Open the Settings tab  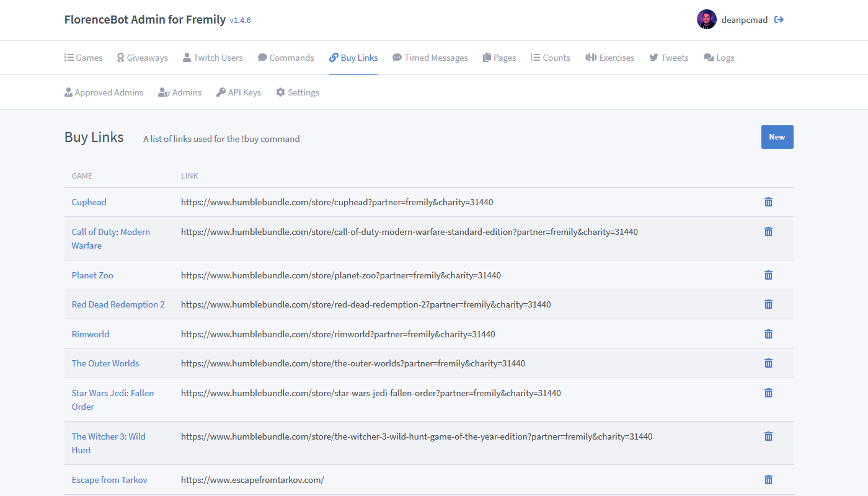point(298,92)
